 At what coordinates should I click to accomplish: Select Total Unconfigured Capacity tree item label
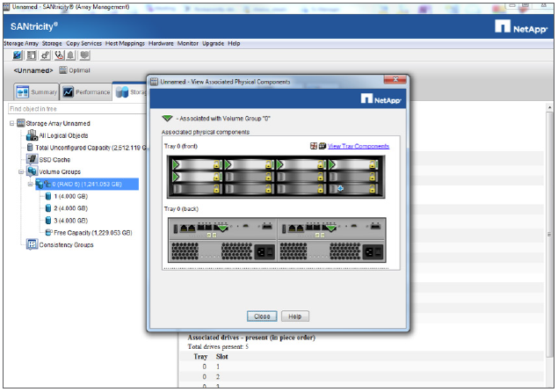(x=91, y=148)
